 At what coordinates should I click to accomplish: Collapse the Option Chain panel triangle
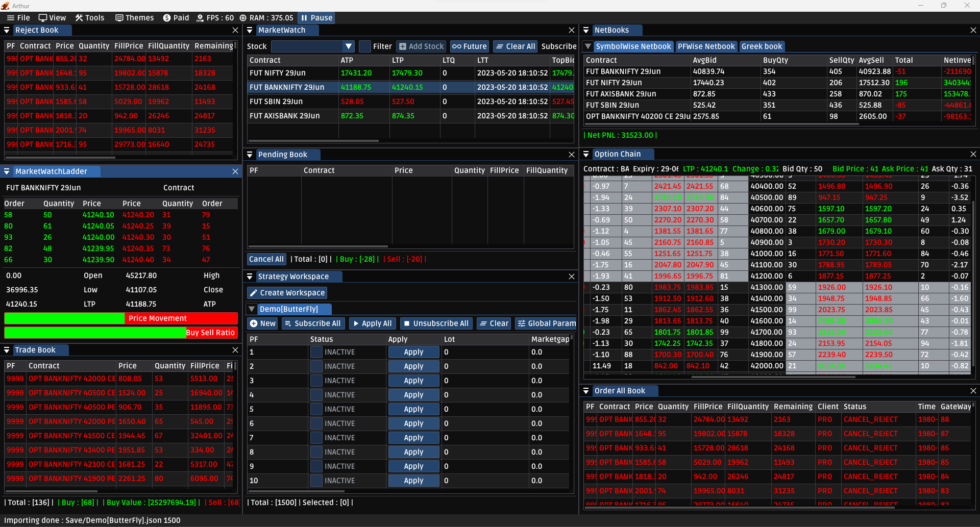click(x=586, y=154)
